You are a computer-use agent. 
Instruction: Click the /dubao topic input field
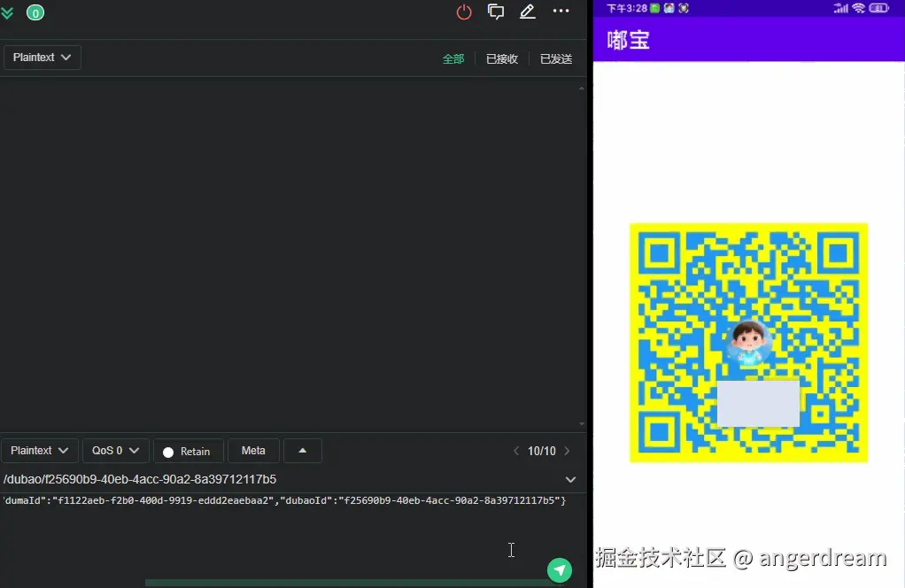pyautogui.click(x=282, y=479)
